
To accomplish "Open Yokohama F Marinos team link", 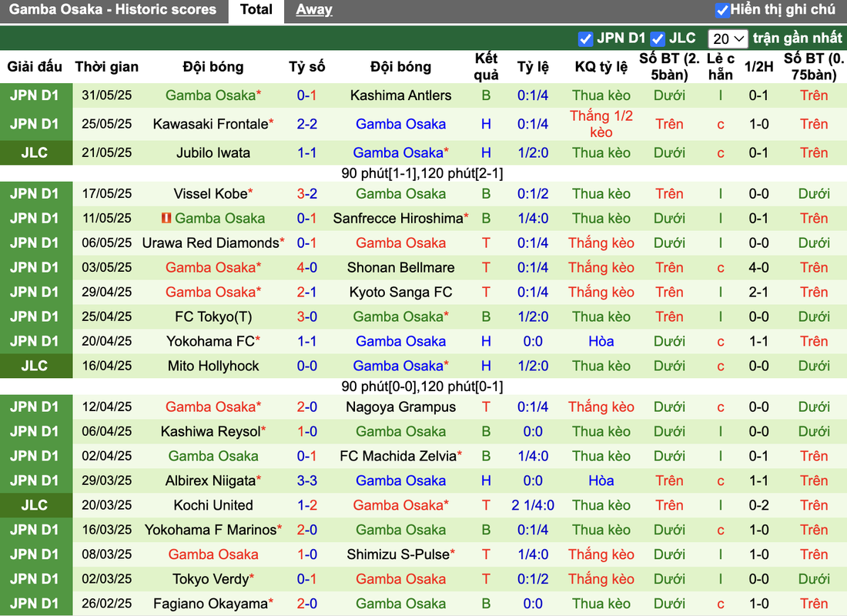I will click(213, 530).
